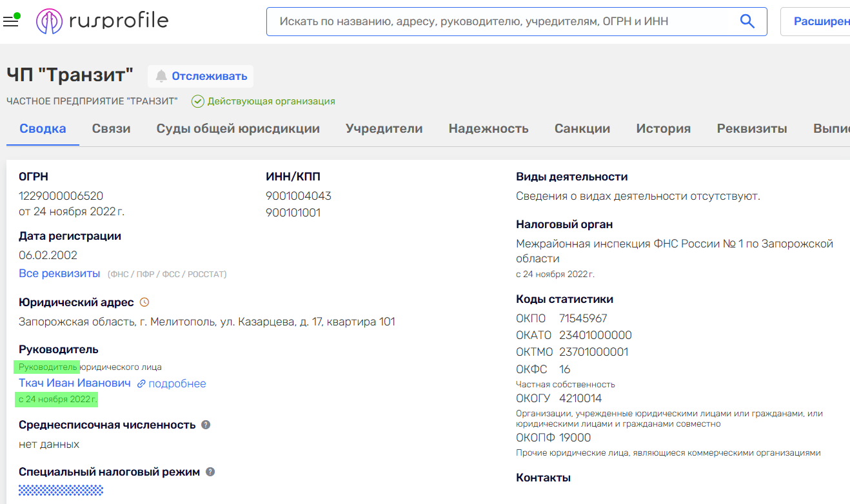Screen dimensions: 850x504
Task: Switch to the Связи tab
Action: tap(111, 128)
